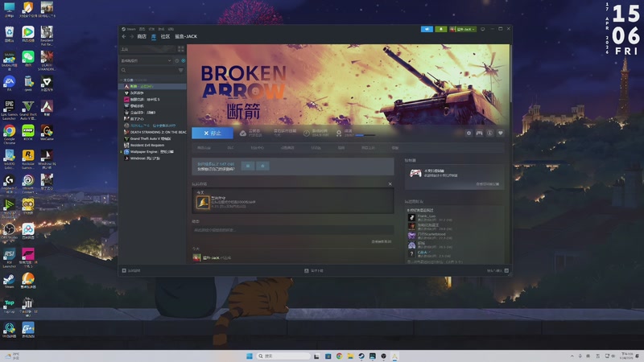Viewport: 644px width, 362px height.
Task: Click the activity status text field
Action: pyautogui.click(x=293, y=230)
